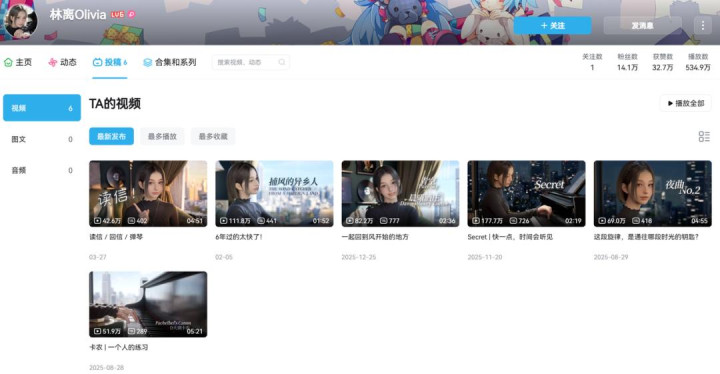
Task: Open the Secret piano video thumbnail
Action: [x=526, y=193]
